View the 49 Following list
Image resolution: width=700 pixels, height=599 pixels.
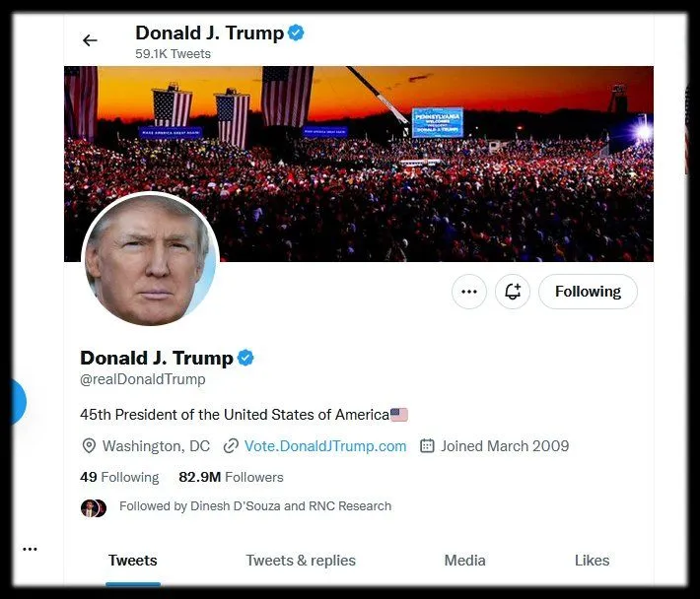pyautogui.click(x=119, y=477)
